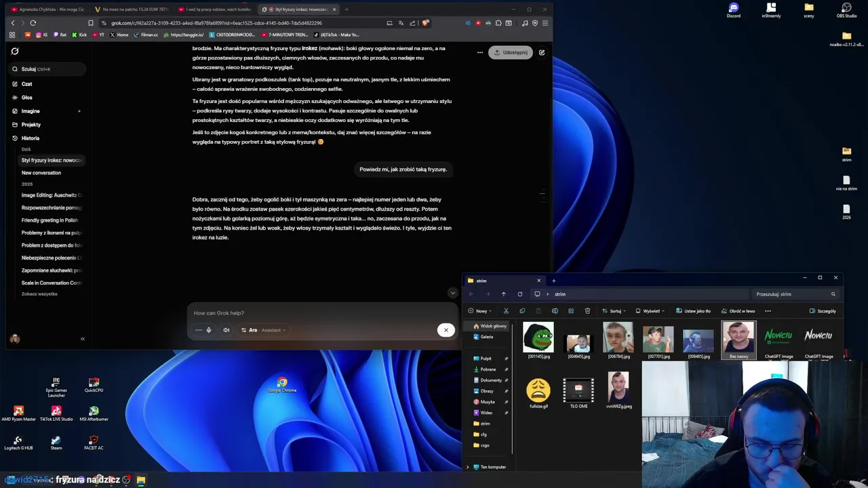Toggle the speaker sound in Grok voice bar

pyautogui.click(x=226, y=330)
